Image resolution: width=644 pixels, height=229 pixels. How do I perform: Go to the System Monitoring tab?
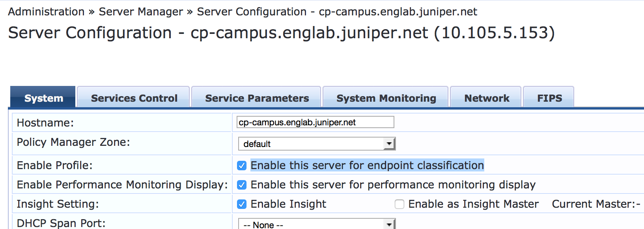click(386, 98)
